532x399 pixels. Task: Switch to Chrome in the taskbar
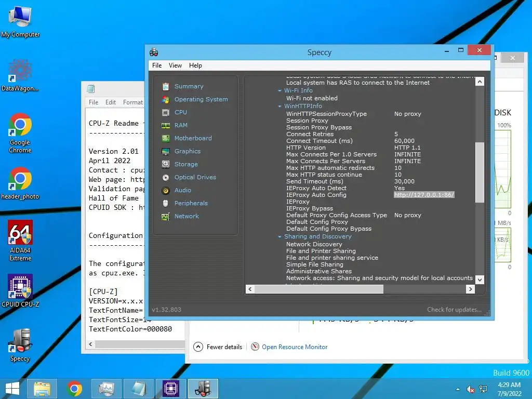(74, 389)
